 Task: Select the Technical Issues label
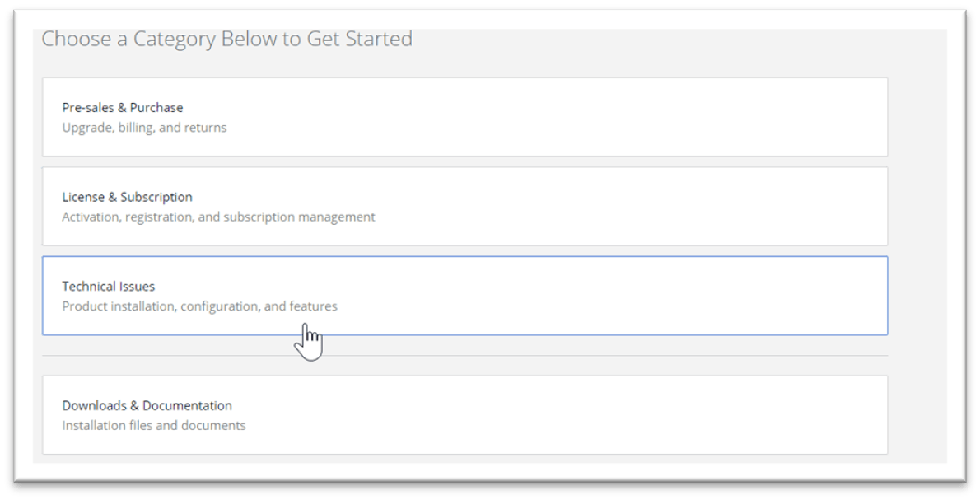tap(108, 286)
